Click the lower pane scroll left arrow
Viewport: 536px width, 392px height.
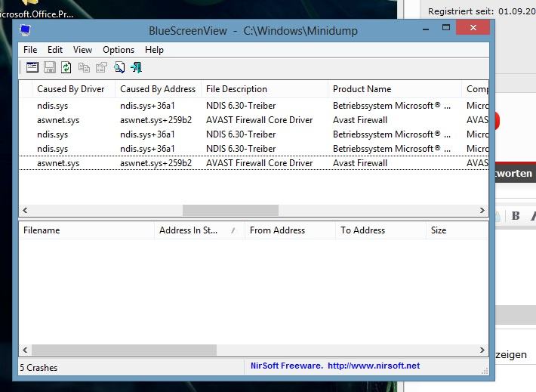pyautogui.click(x=25, y=350)
